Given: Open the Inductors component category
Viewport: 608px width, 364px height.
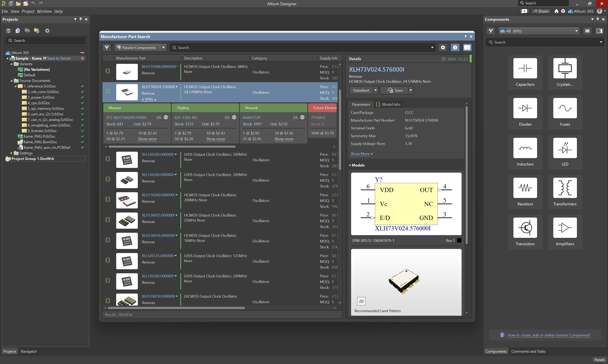Looking at the screenshot, I should 525,148.
